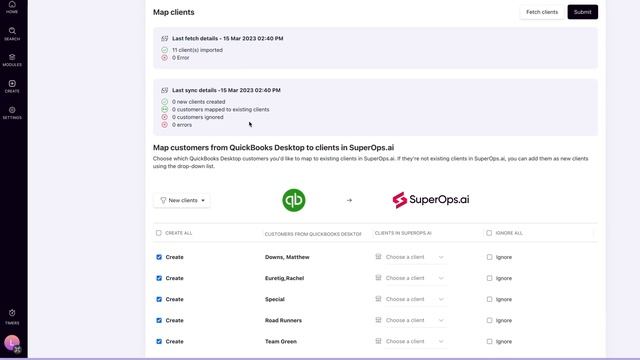The width and height of the screenshot is (640, 360).
Task: Open Choose a client for Team Green
Action: pyautogui.click(x=410, y=342)
